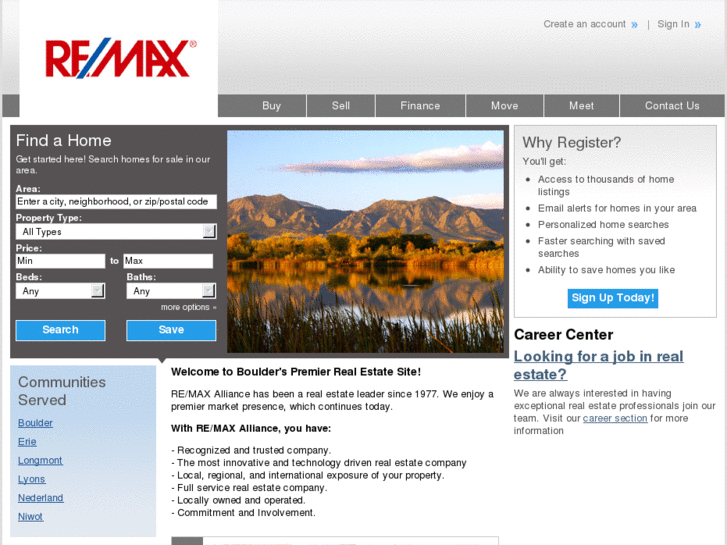This screenshot has width=727, height=545.
Task: Click the RE/MAX logo
Action: [121, 58]
